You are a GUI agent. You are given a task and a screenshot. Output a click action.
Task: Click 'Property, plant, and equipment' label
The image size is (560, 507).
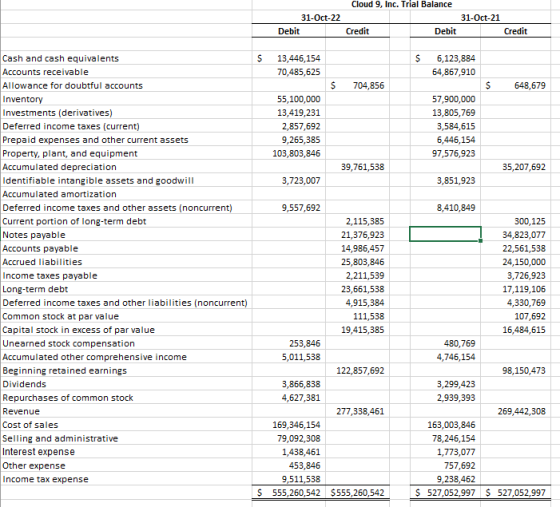tap(70, 153)
